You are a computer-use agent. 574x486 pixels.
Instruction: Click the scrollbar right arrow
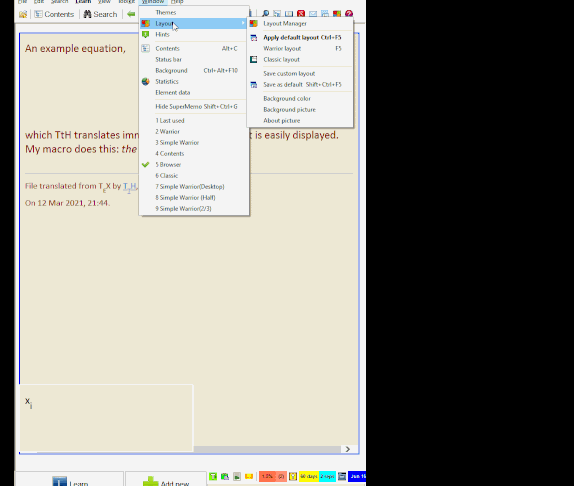click(347, 449)
